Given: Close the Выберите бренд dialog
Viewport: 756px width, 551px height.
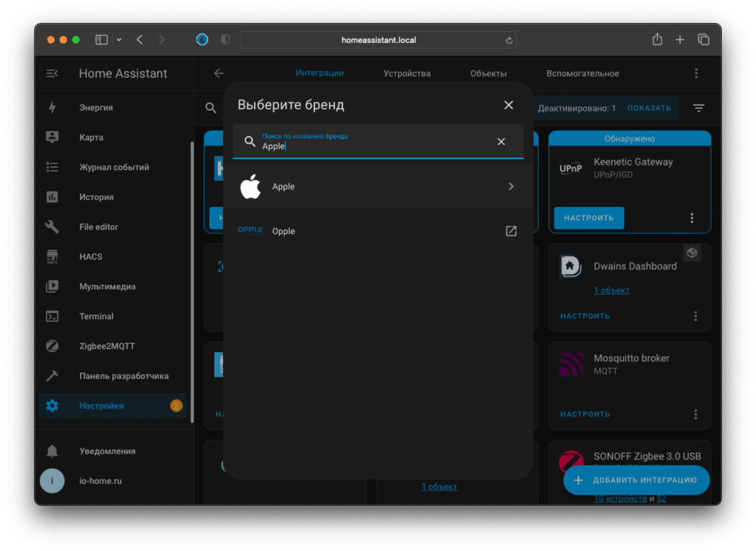Looking at the screenshot, I should point(509,105).
